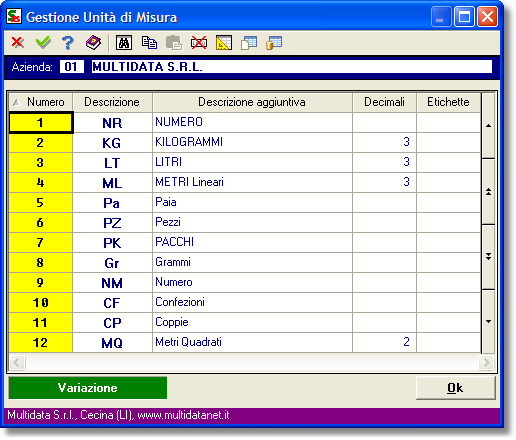Sort by the Numero column header
516x440 pixels.
coord(41,102)
